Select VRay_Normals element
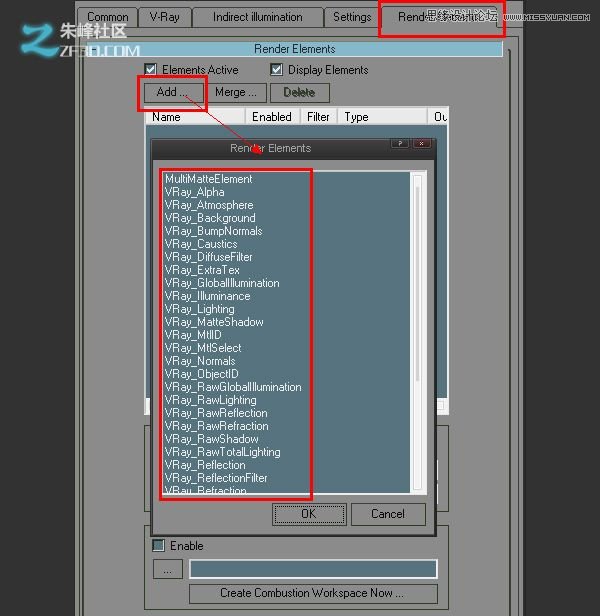This screenshot has width=600, height=616. pyautogui.click(x=200, y=361)
